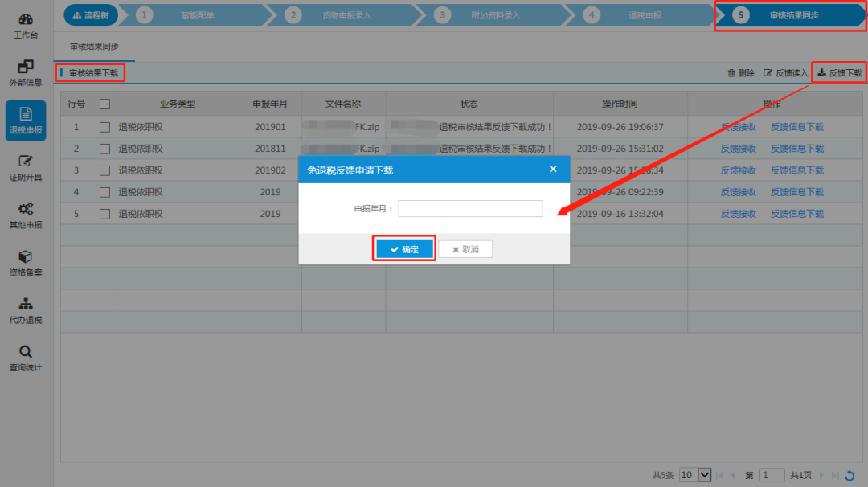Check the row 2 checkbox
The width and height of the screenshot is (868, 487).
104,149
